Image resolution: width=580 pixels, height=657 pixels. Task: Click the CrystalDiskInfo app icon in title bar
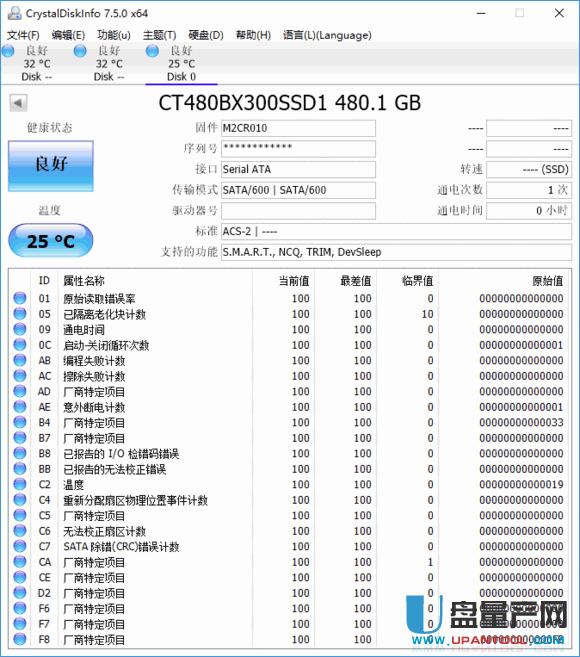pyautogui.click(x=14, y=13)
